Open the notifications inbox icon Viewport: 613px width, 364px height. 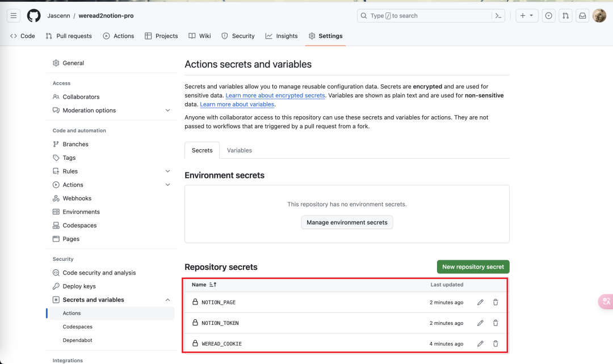coord(582,16)
